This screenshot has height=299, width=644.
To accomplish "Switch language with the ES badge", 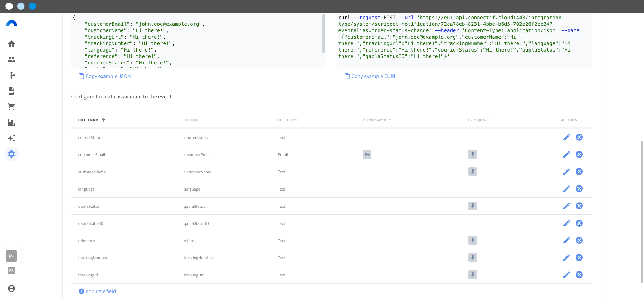I will (x=11, y=271).
